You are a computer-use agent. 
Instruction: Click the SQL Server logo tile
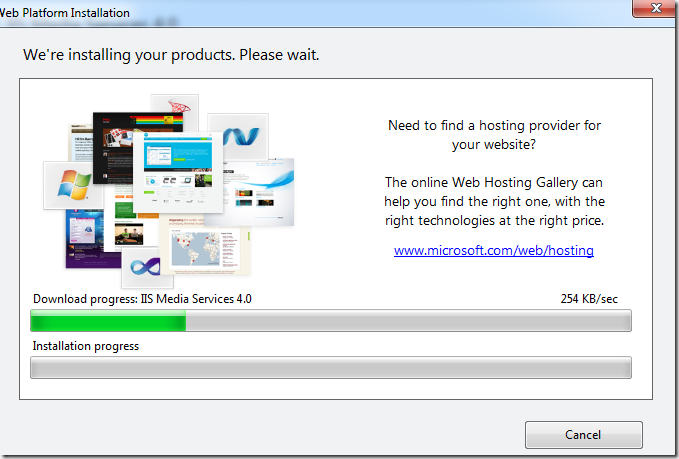[x=175, y=104]
